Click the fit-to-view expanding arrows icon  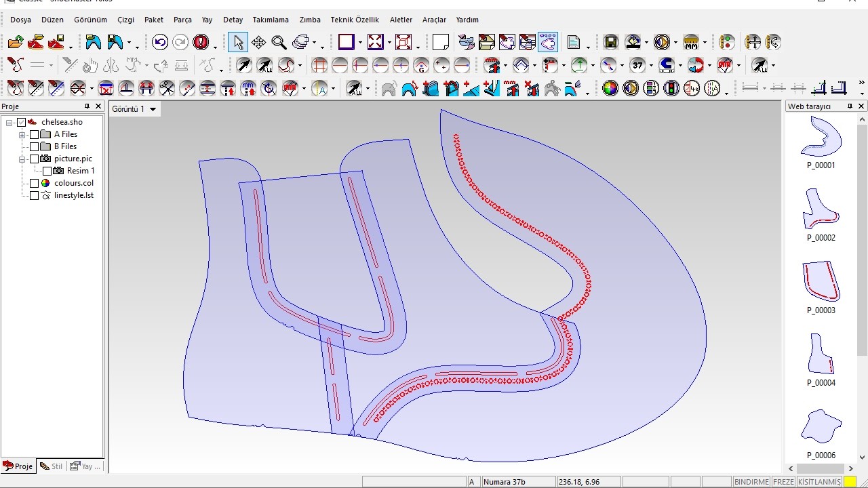pyautogui.click(x=375, y=42)
